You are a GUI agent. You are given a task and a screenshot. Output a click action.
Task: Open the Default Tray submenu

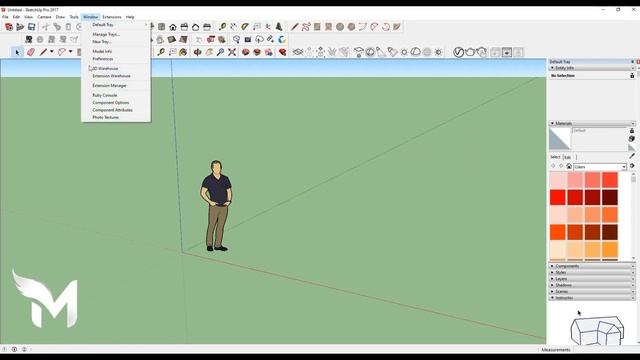[x=116, y=25]
